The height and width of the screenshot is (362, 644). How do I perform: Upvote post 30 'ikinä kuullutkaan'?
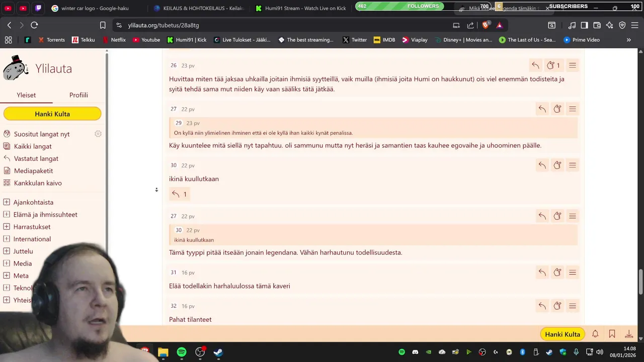(557, 165)
